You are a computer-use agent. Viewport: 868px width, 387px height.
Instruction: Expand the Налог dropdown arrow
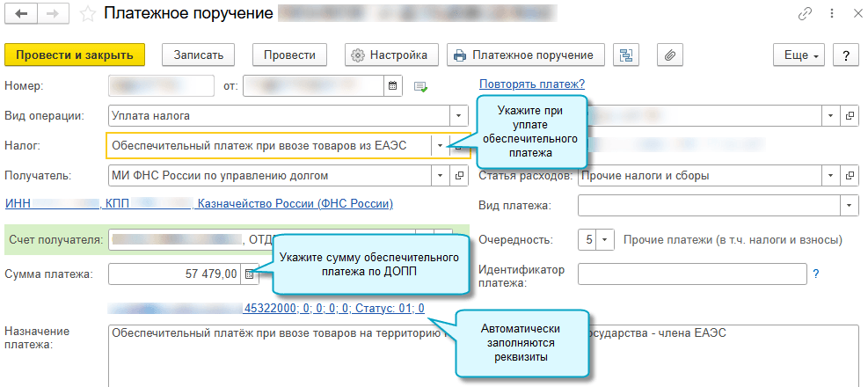click(x=440, y=146)
